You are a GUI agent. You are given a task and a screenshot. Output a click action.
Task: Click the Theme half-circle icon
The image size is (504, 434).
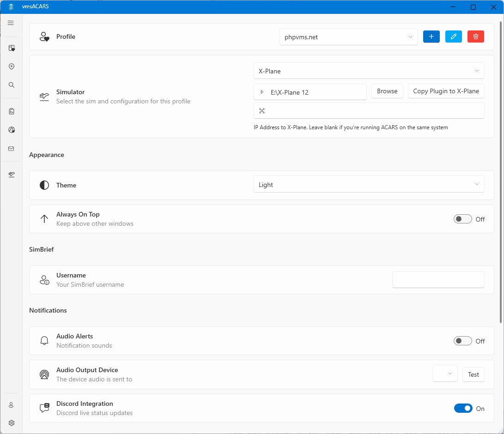click(44, 185)
